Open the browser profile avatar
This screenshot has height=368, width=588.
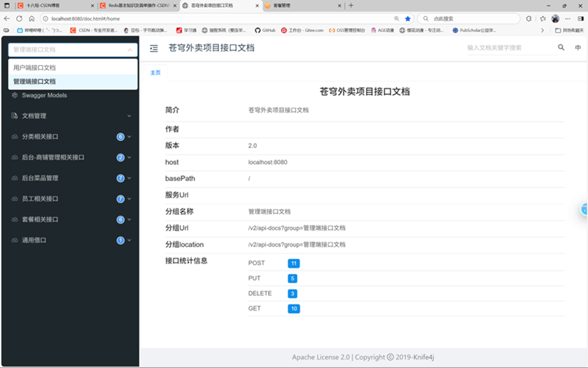coord(555,18)
